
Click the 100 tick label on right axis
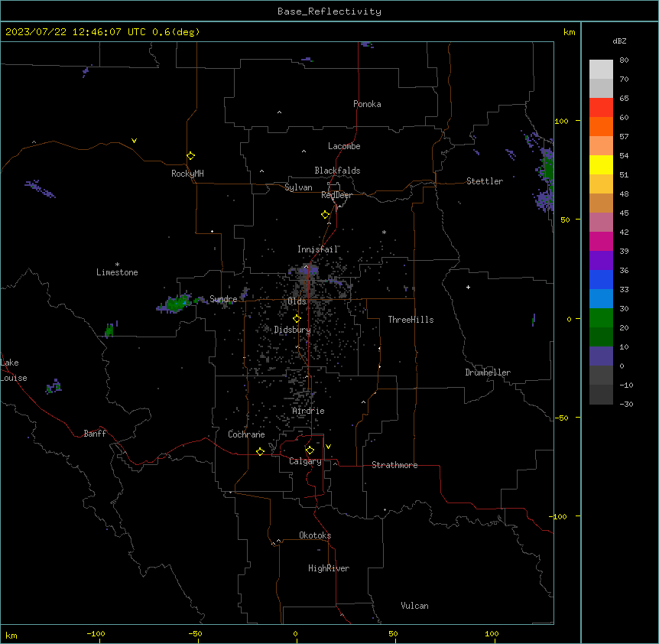561,121
